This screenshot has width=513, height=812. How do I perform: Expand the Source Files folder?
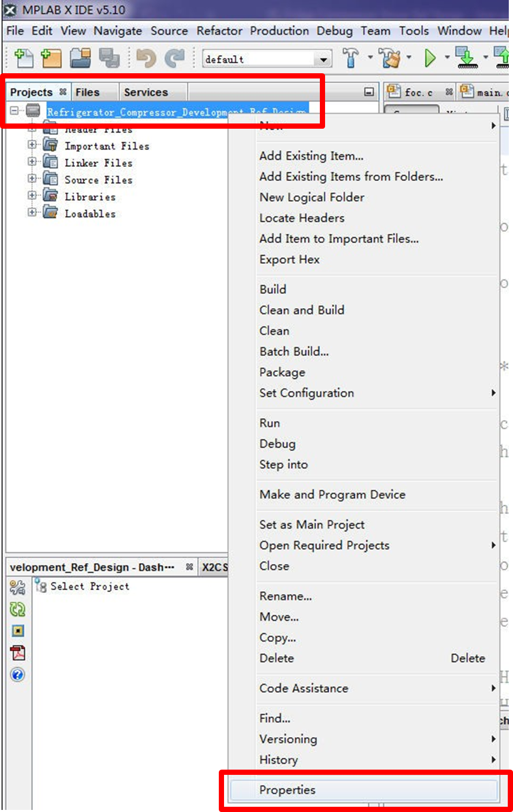click(x=32, y=179)
